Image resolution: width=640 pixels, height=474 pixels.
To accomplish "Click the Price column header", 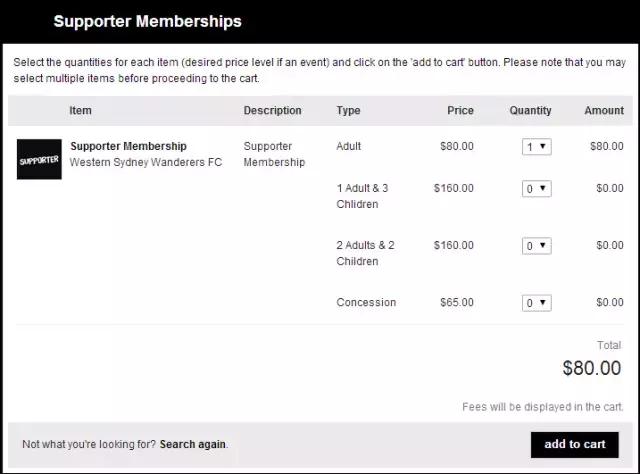I will point(460,111).
